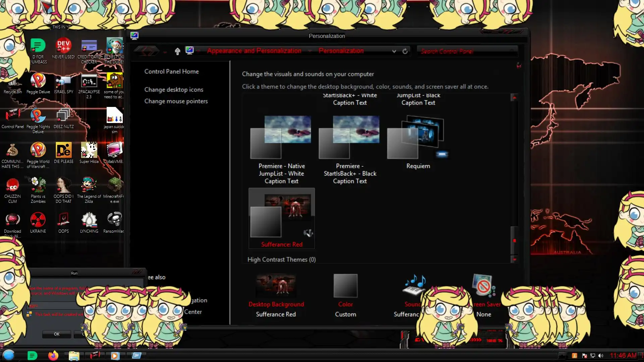This screenshot has width=644, height=362.
Task: Go to Appearance and Personalization breadcrumb
Action: [x=254, y=51]
